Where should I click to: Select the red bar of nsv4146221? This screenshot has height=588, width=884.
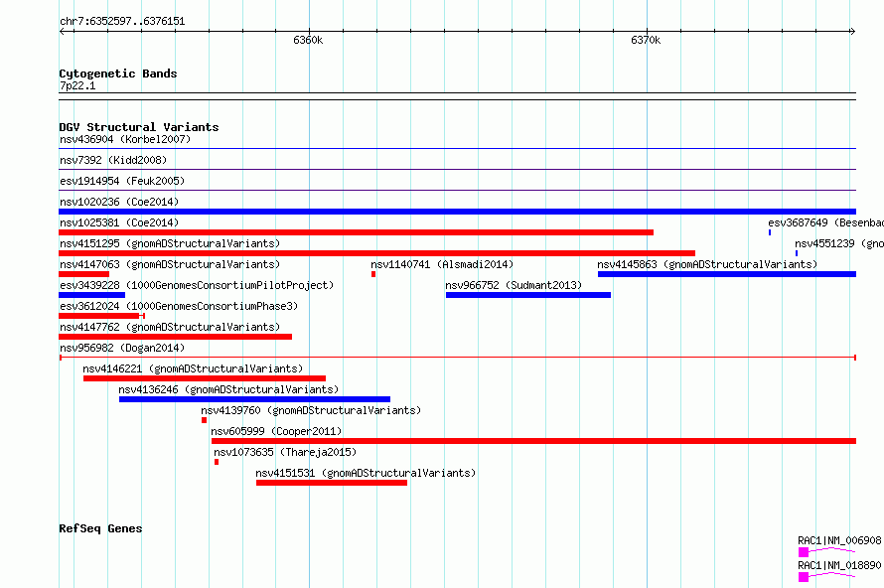pos(205,378)
